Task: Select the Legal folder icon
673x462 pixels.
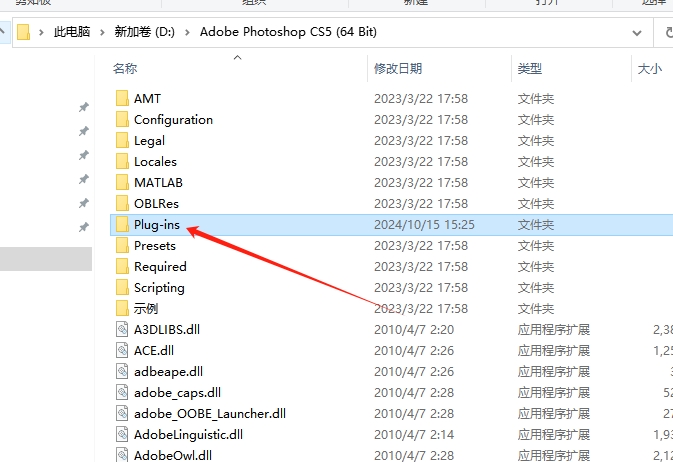Action: [122, 140]
